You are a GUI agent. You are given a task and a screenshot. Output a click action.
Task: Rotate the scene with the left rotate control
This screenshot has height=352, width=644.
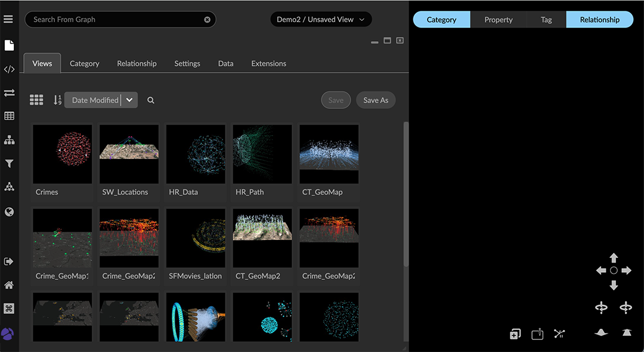[600, 308]
